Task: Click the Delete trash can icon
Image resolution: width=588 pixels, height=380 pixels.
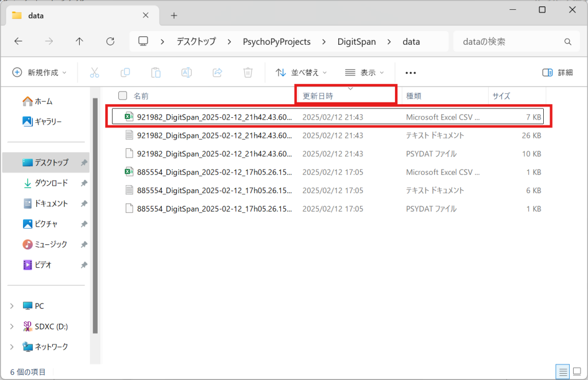Action: pyautogui.click(x=247, y=72)
